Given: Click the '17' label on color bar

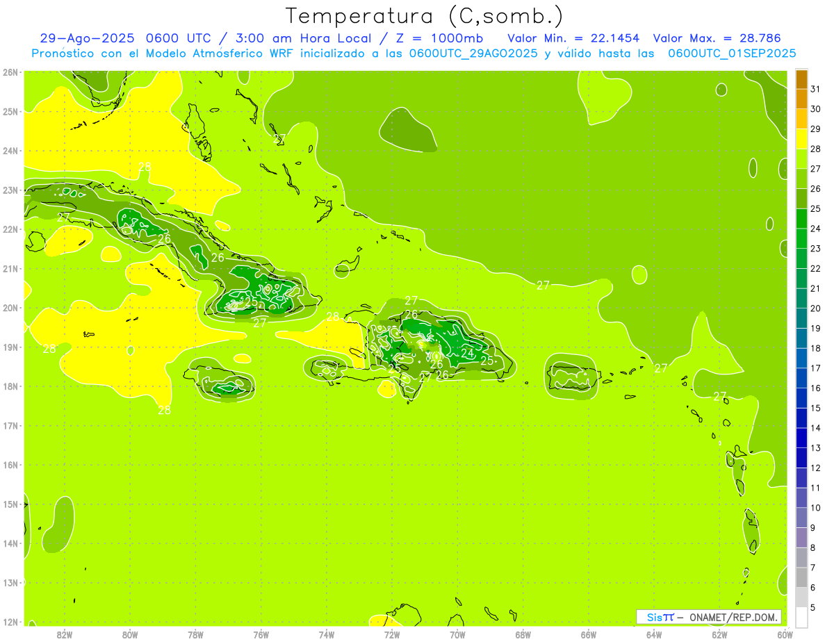Looking at the screenshot, I should tap(816, 368).
